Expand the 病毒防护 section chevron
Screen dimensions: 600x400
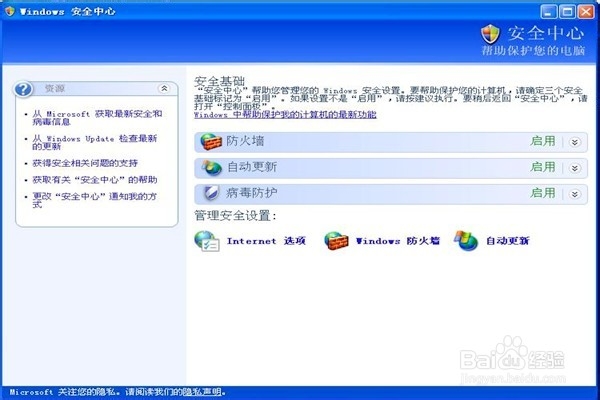pyautogui.click(x=575, y=194)
